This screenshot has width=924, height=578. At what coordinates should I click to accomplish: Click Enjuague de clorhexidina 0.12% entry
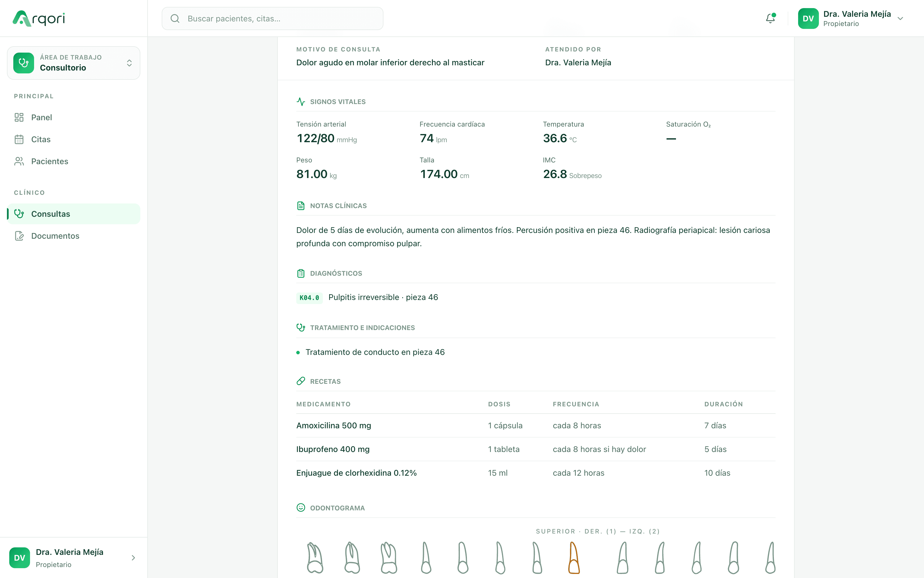[357, 473]
